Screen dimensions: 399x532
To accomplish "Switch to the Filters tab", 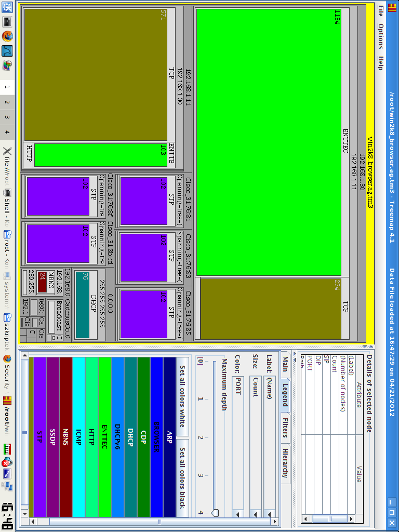I will click(285, 427).
